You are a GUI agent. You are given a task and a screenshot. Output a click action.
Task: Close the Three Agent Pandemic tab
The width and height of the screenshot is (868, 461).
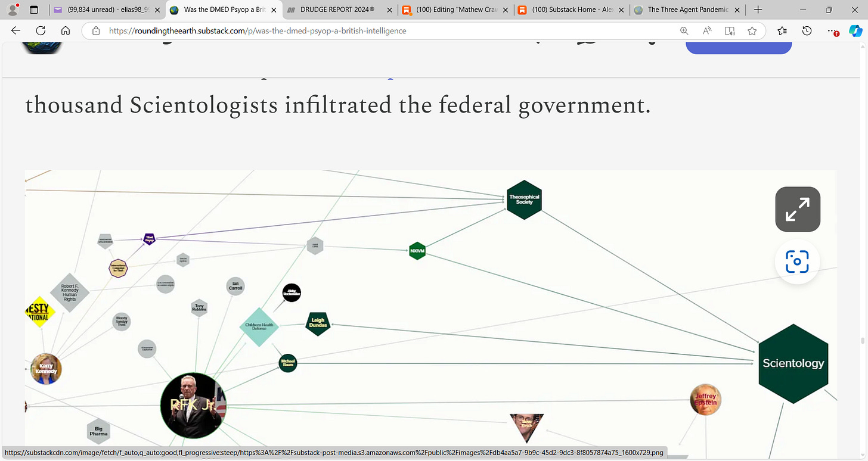pos(737,10)
